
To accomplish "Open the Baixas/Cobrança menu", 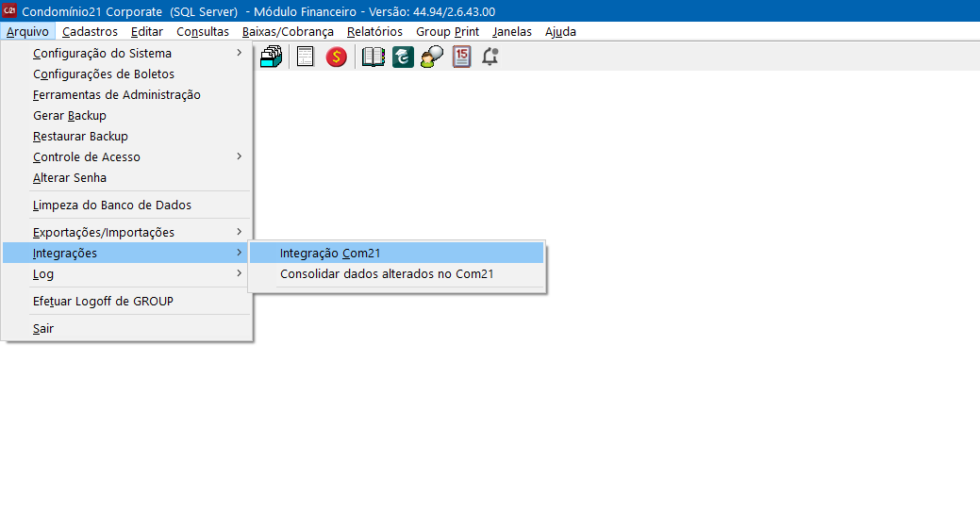I will click(288, 31).
